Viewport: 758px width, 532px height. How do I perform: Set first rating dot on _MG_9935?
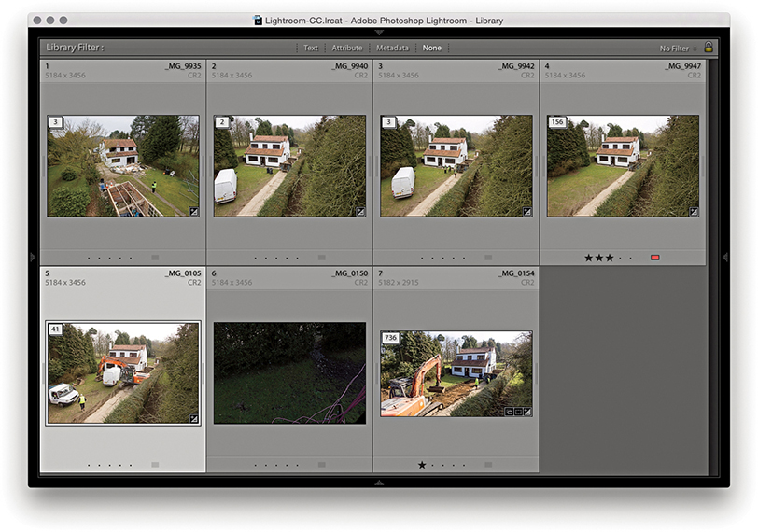[89, 258]
